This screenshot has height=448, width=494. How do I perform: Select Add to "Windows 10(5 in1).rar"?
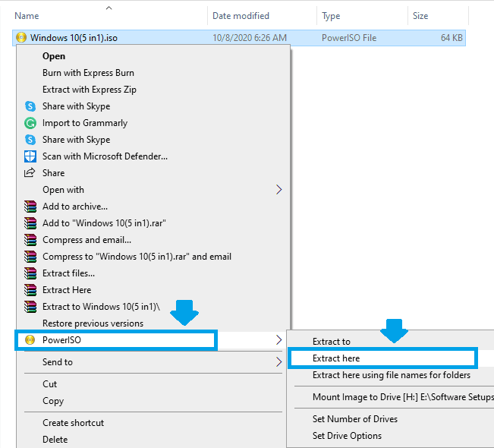104,223
